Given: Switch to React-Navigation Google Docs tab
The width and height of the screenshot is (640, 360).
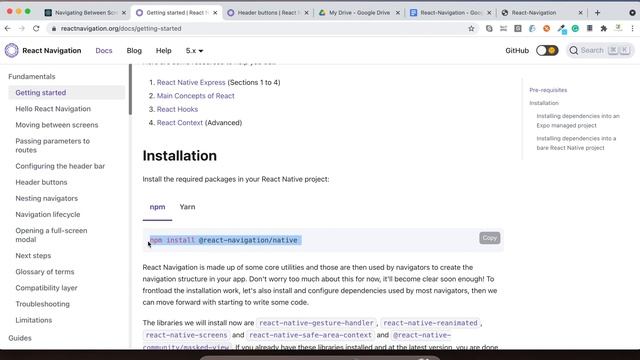Looking at the screenshot, I should coord(451,13).
